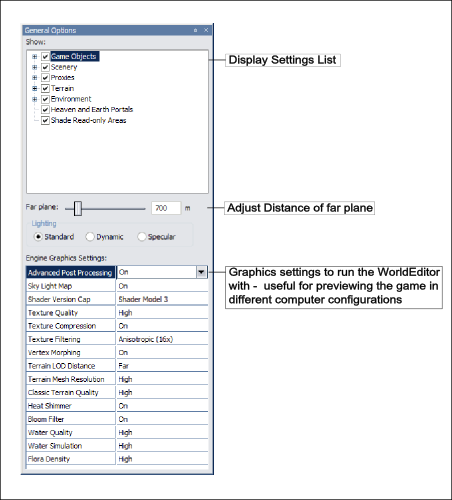Click the Far plane slider handle

point(78,208)
